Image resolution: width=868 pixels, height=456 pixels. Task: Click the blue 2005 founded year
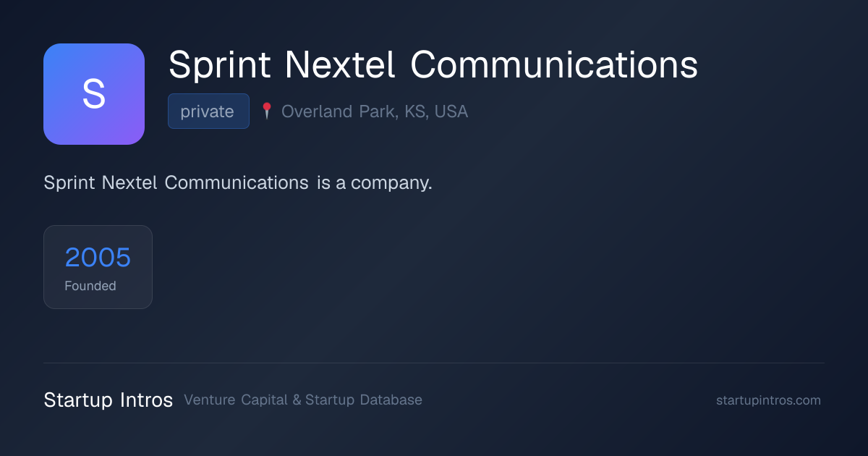[x=98, y=257]
